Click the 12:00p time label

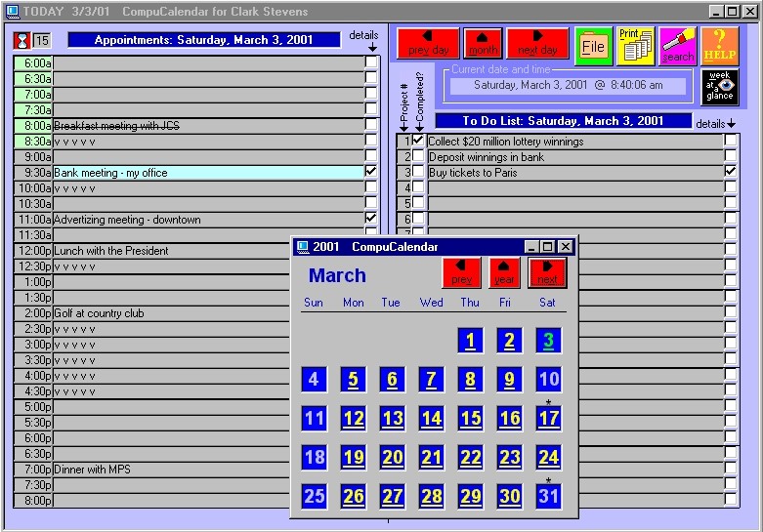click(33, 251)
